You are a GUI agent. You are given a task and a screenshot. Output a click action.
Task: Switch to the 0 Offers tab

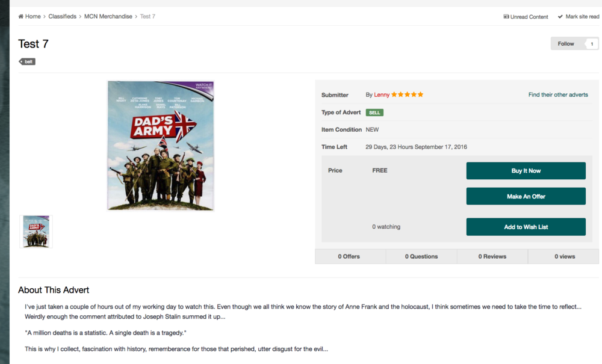tap(350, 256)
